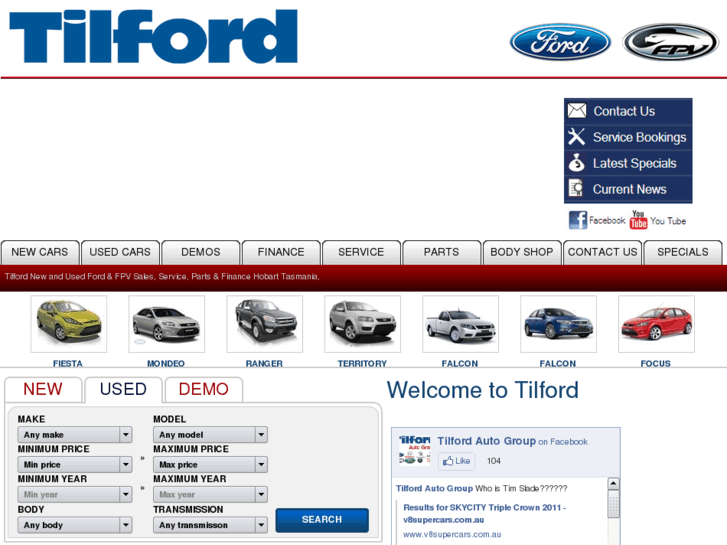Click the FIESTA text label
The width and height of the screenshot is (727, 545).
pyautogui.click(x=68, y=364)
